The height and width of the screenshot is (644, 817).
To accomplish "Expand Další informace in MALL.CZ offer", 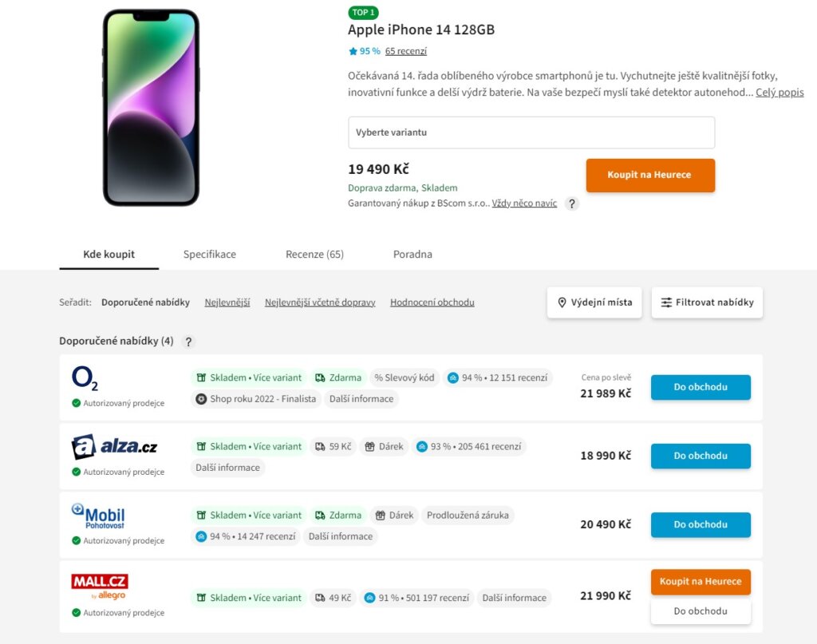I will click(x=515, y=598).
